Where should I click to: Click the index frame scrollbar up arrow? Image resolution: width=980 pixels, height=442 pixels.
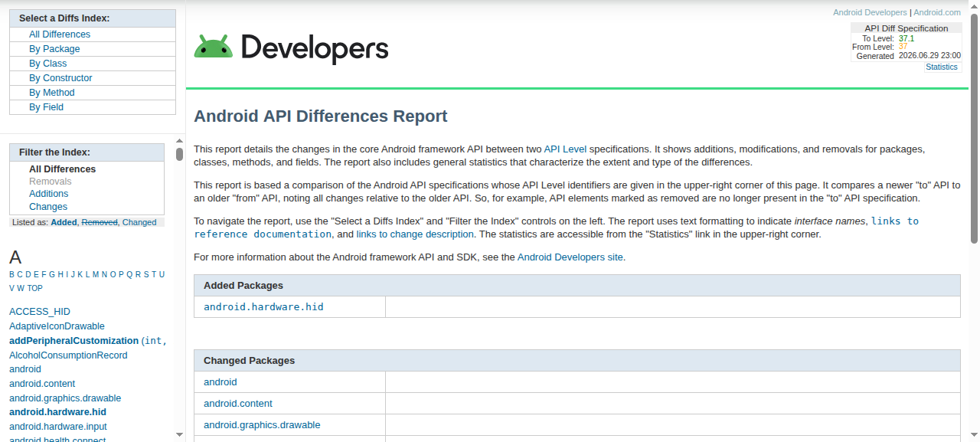179,141
